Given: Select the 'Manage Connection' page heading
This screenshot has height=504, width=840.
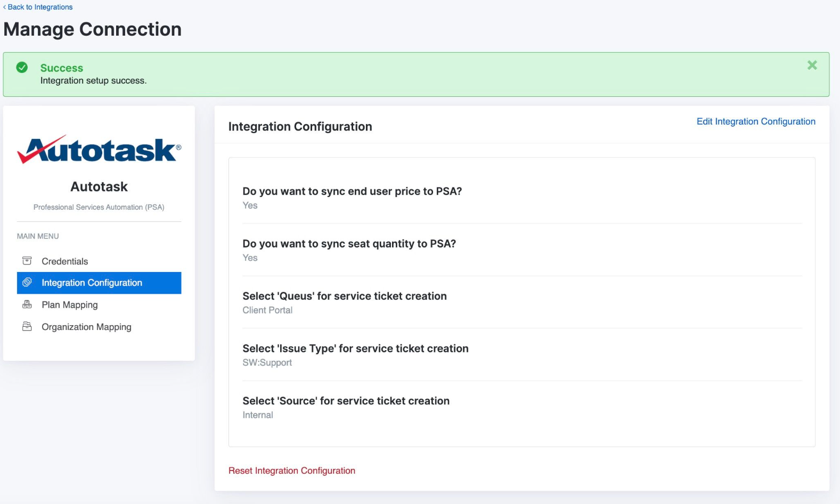Looking at the screenshot, I should click(93, 29).
